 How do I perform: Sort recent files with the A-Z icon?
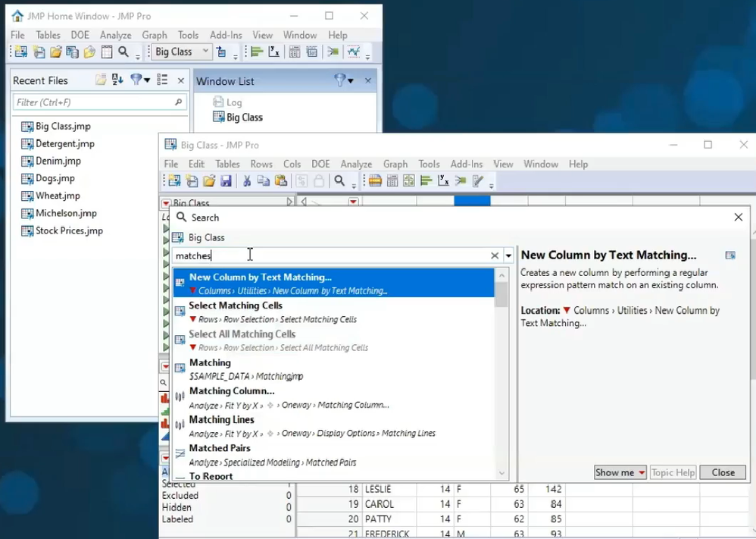117,80
